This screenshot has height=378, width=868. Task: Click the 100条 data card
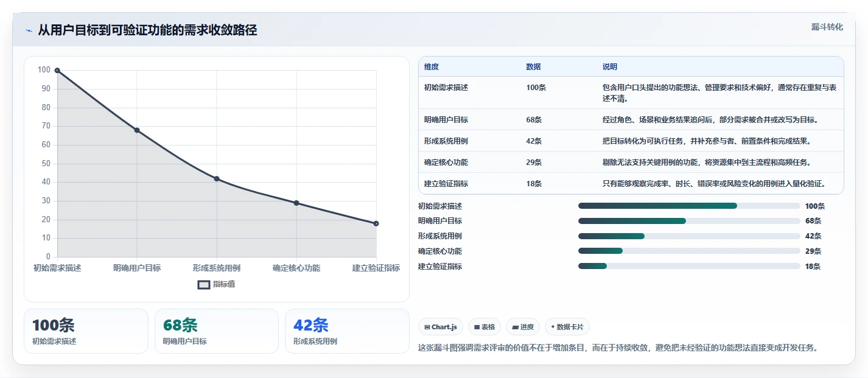pos(86,331)
